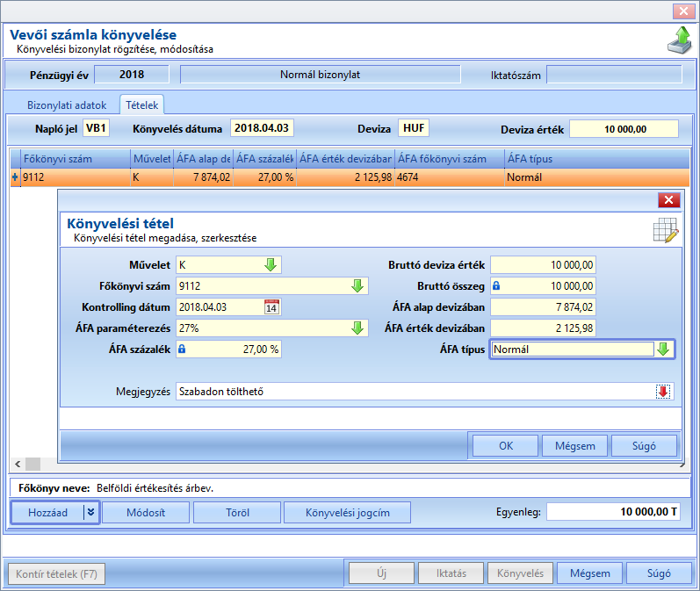Image resolution: width=700 pixels, height=591 pixels.
Task: Click into the Bruttó deviza érték field
Action: pyautogui.click(x=544, y=264)
